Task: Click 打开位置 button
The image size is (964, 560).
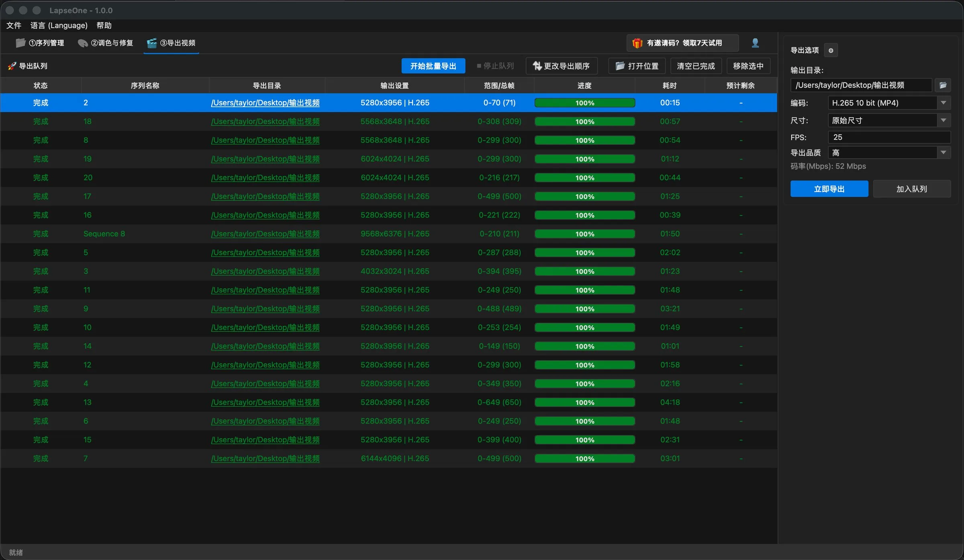Action: tap(637, 66)
